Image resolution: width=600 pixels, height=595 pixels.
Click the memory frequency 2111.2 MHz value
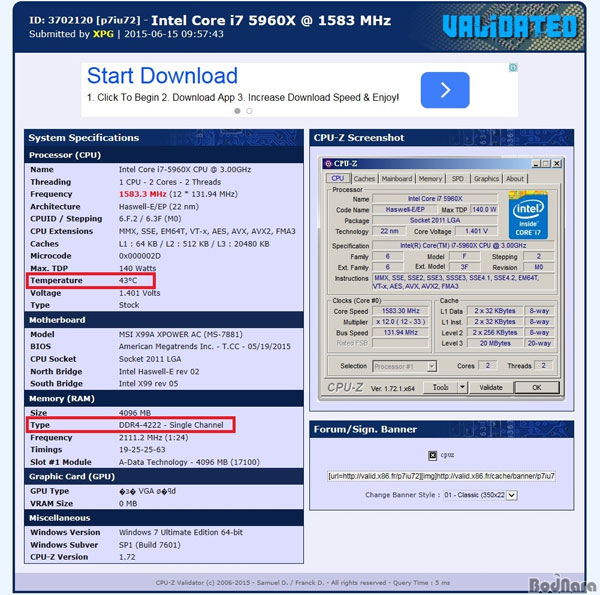(x=153, y=437)
